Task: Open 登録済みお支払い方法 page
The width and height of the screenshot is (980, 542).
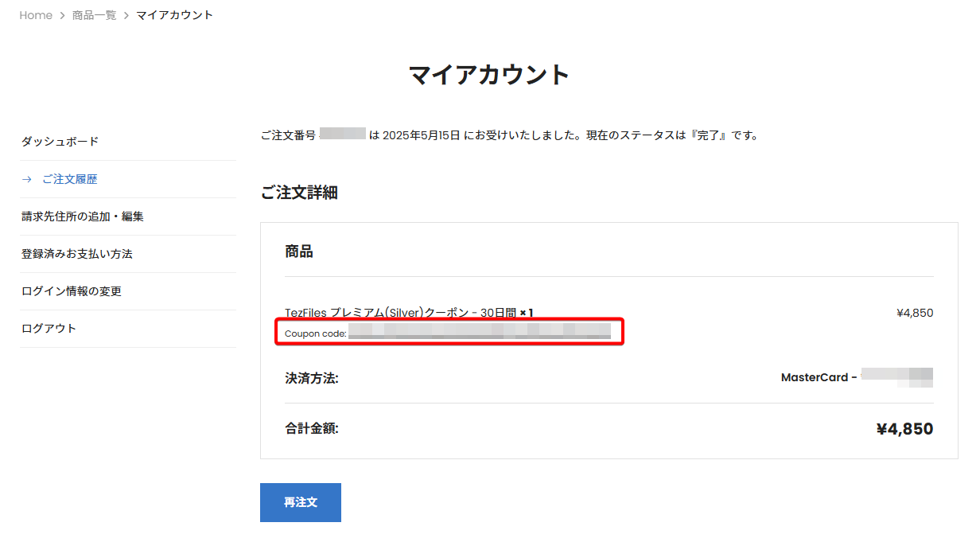Action: pos(77,254)
